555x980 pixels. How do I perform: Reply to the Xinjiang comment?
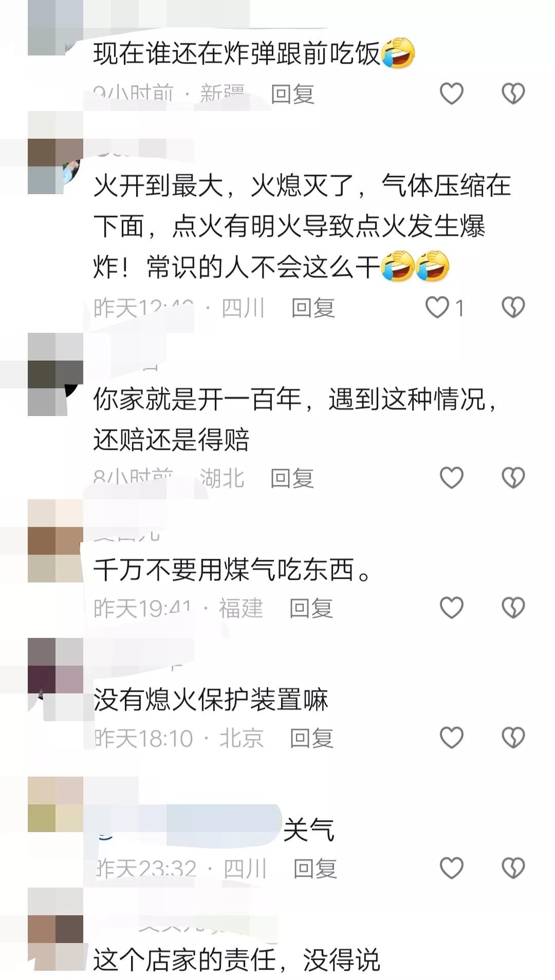click(292, 94)
